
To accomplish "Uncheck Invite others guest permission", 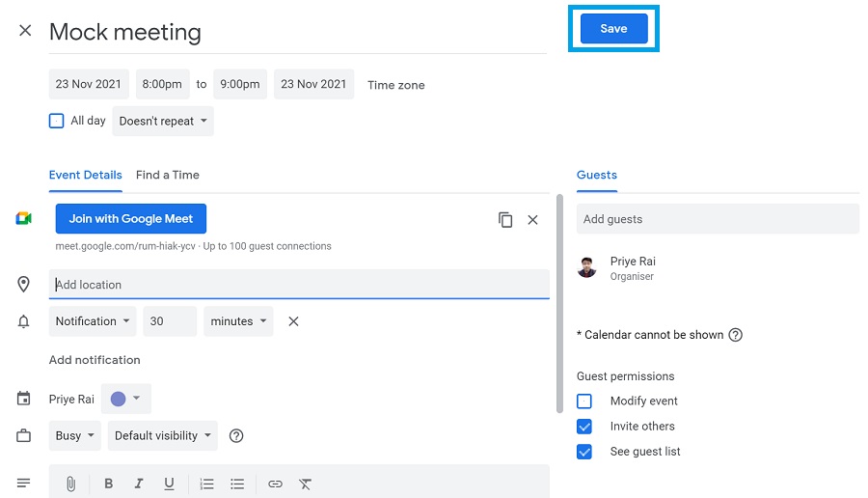I will [584, 427].
